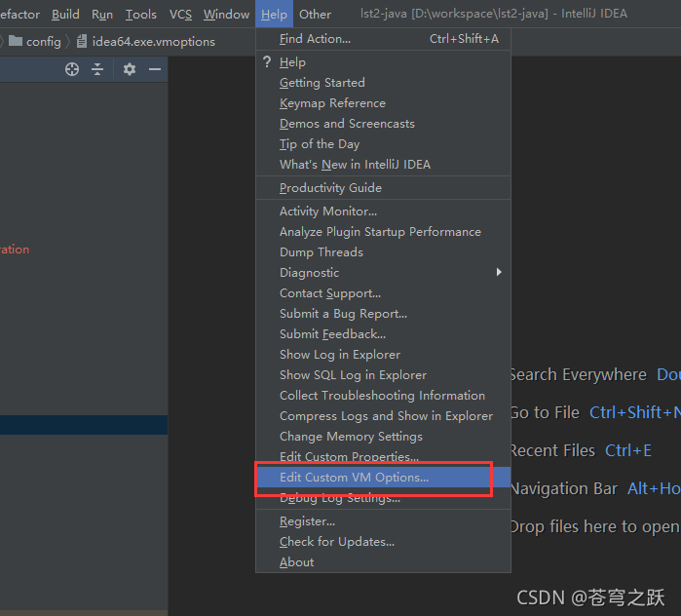Select Edit Custom Properties...

pos(383,456)
